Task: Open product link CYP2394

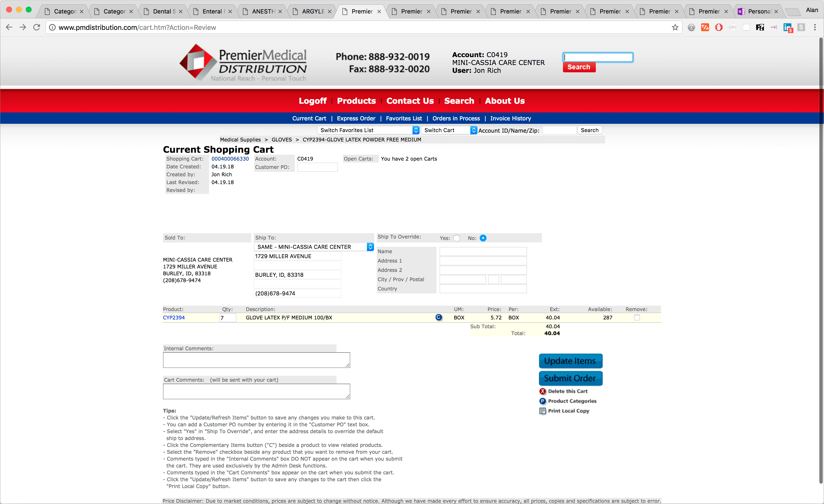Action: tap(174, 317)
